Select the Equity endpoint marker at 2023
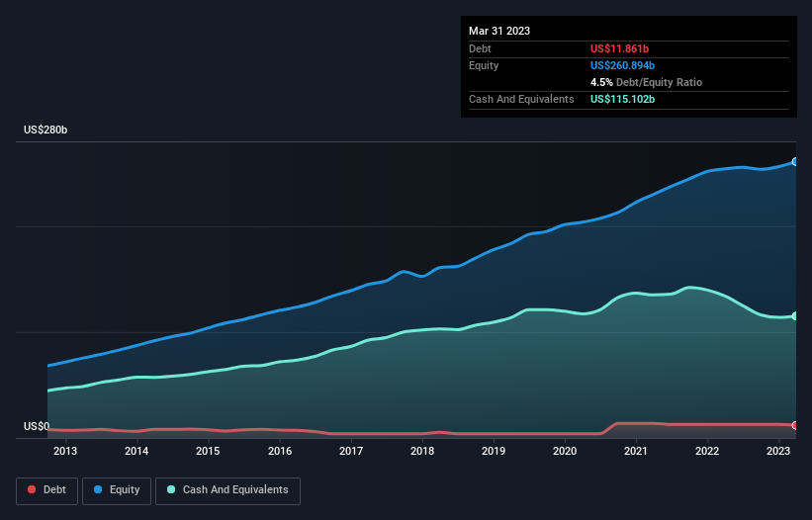 click(795, 161)
